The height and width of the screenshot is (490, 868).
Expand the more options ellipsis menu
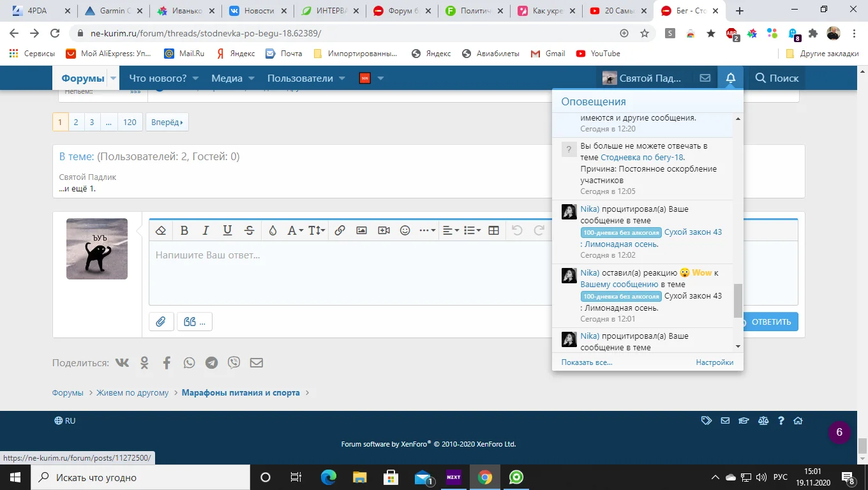coord(427,230)
